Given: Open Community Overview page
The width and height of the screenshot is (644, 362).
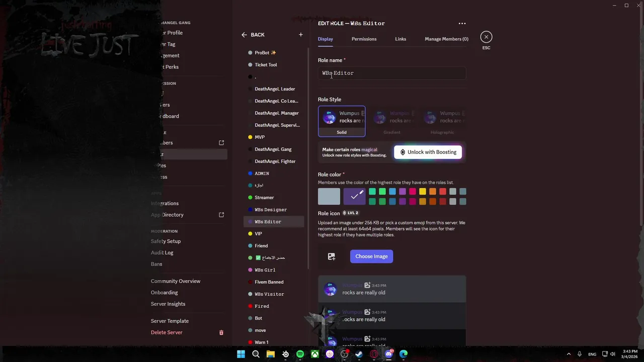Looking at the screenshot, I should pos(176,281).
